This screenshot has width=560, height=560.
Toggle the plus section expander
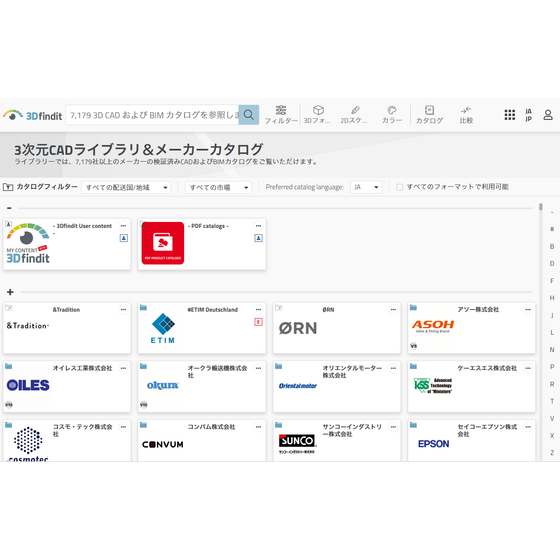(x=10, y=292)
